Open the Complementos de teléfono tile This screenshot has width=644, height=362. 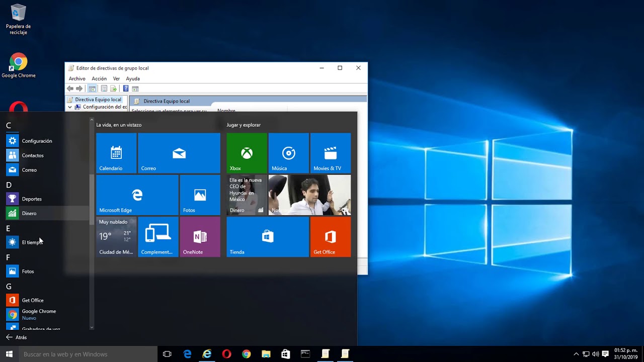tap(158, 237)
